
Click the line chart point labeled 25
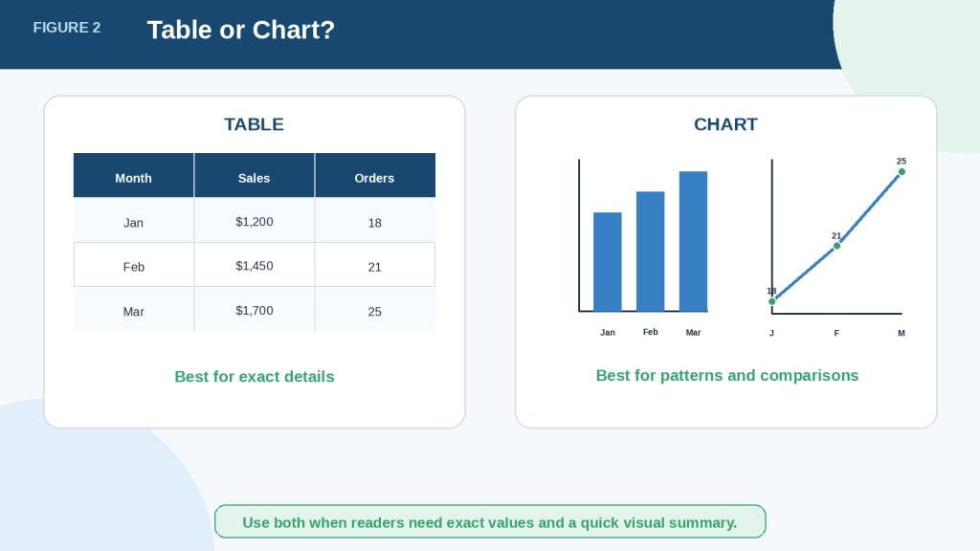coord(902,172)
